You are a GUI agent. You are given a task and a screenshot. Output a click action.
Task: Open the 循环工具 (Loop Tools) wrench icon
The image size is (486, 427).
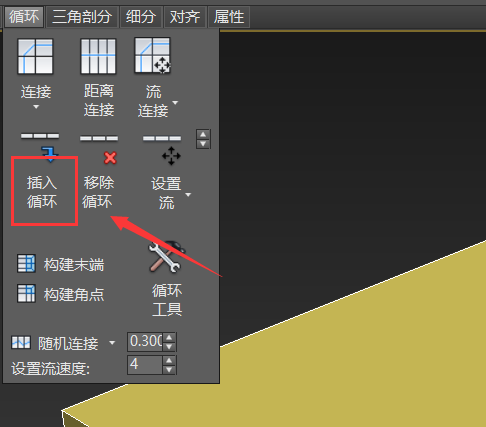(166, 257)
